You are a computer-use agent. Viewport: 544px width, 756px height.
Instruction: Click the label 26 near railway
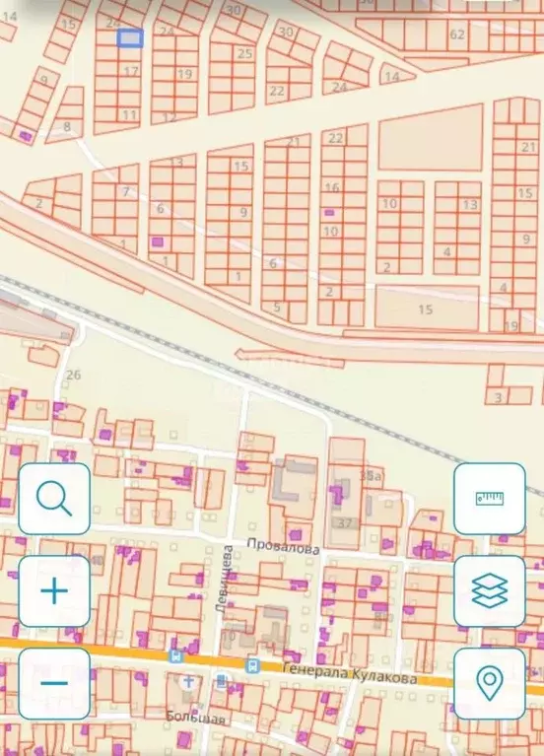pos(73,375)
